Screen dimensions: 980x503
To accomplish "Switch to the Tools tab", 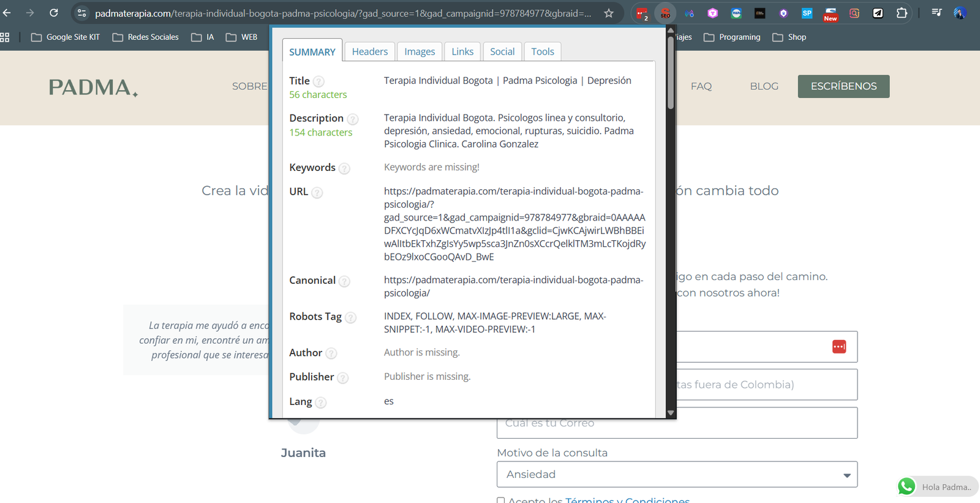I will tap(543, 51).
